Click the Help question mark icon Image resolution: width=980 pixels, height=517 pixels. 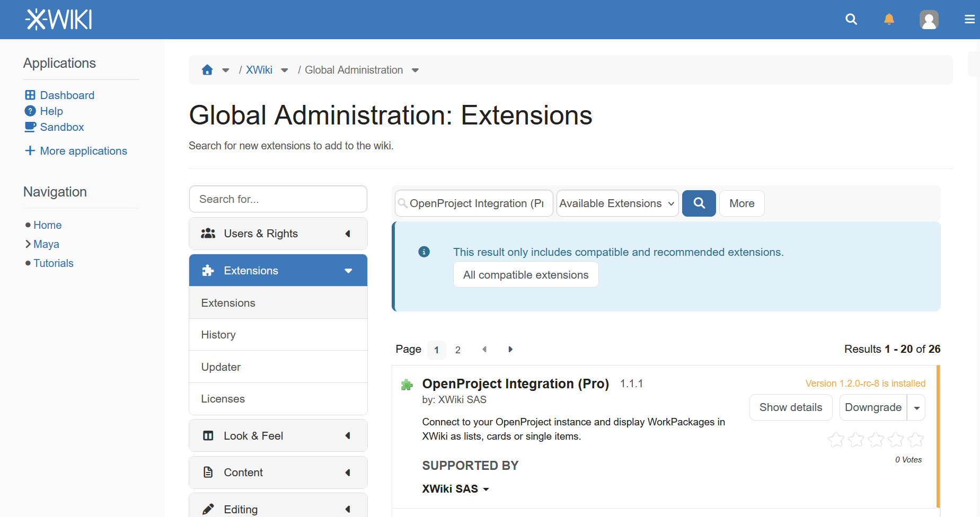[30, 111]
